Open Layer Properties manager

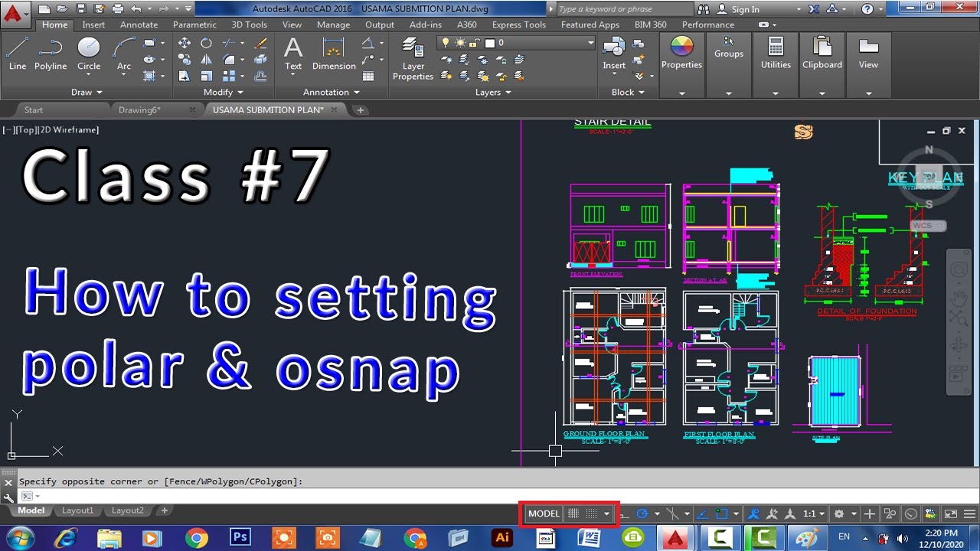pyautogui.click(x=413, y=60)
